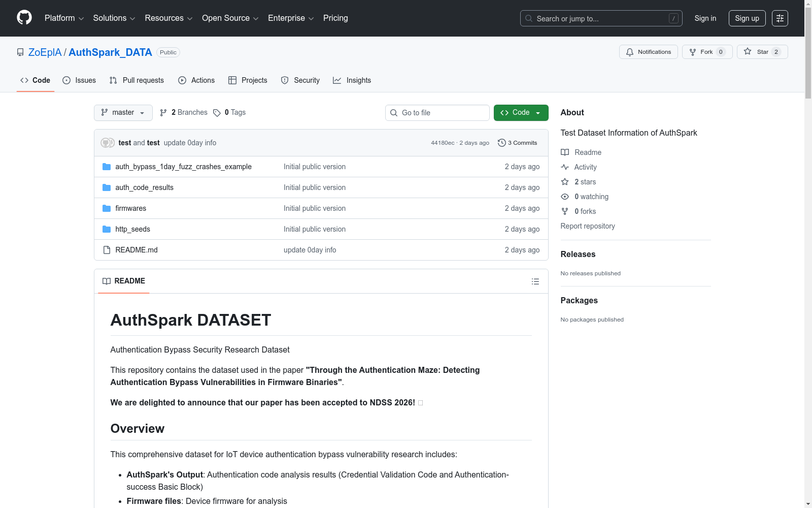Open the Platform dropdown menu
The width and height of the screenshot is (812, 508).
click(x=64, y=18)
